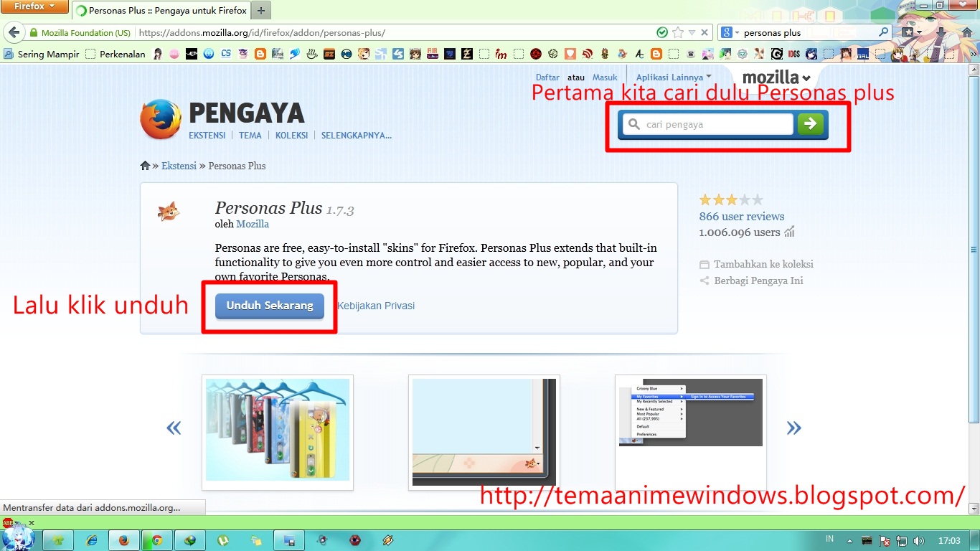Click the taskbar clock showing 17:03
The width and height of the screenshot is (980, 551).
(x=948, y=540)
